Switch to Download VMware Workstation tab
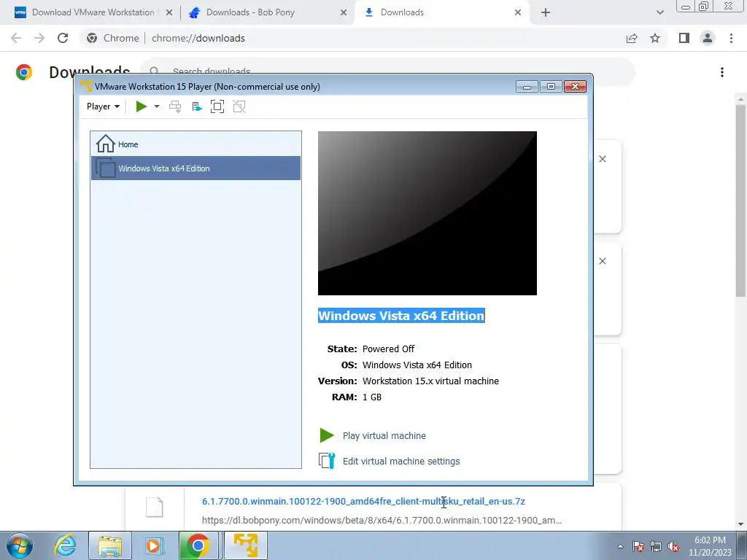Viewport: 747px width, 560px height. 93,12
